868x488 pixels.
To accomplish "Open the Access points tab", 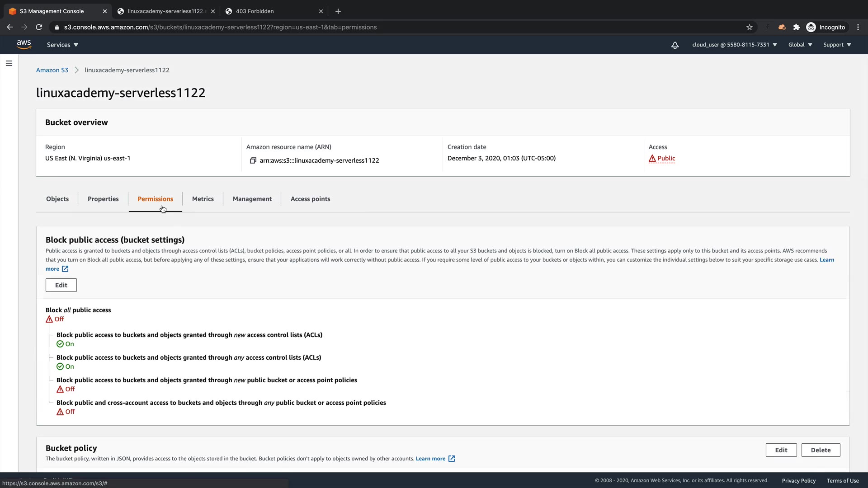I will [x=310, y=199].
